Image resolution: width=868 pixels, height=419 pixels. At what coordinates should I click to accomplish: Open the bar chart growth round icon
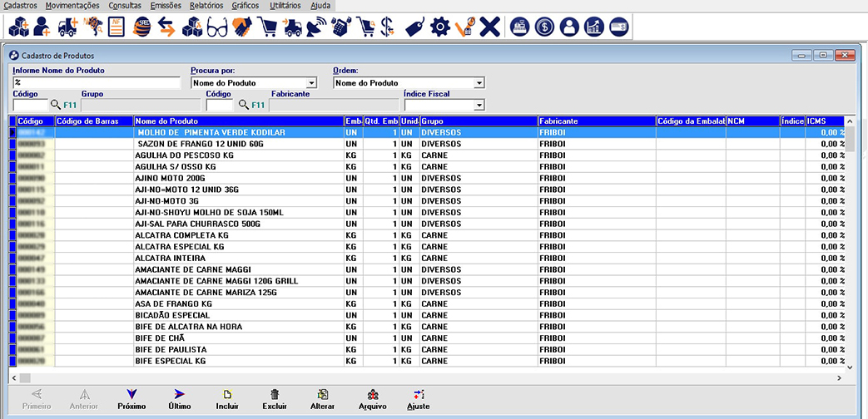(x=594, y=27)
